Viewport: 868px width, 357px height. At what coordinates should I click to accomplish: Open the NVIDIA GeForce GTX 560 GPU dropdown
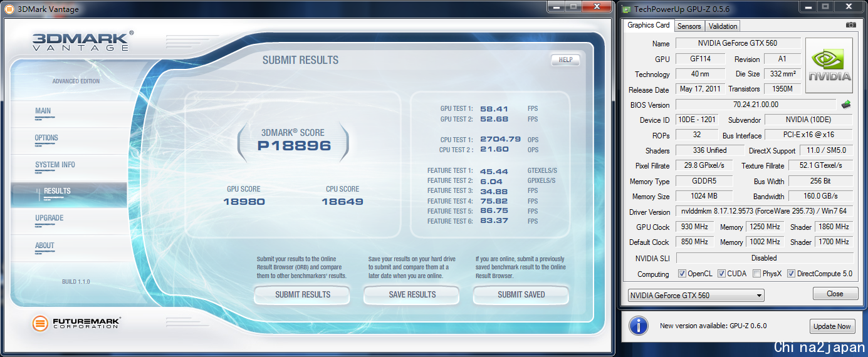[696, 295]
